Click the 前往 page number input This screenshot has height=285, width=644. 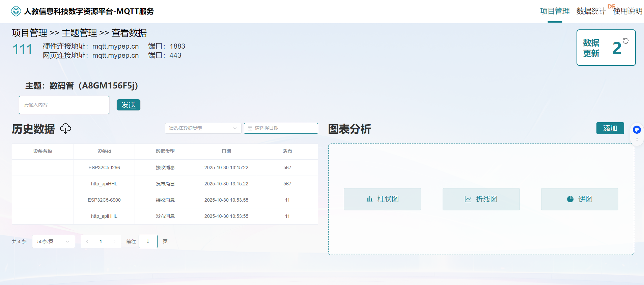point(148,241)
